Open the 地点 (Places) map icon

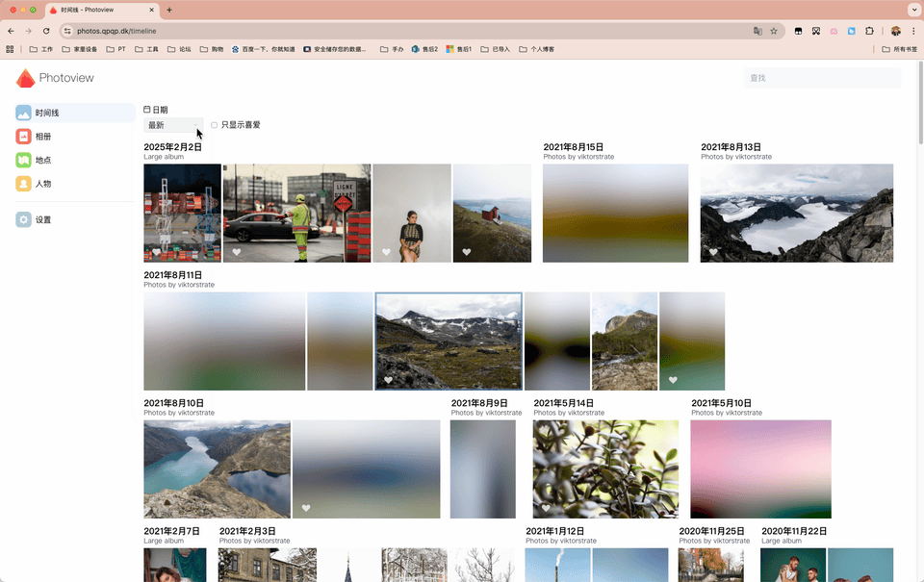[24, 160]
